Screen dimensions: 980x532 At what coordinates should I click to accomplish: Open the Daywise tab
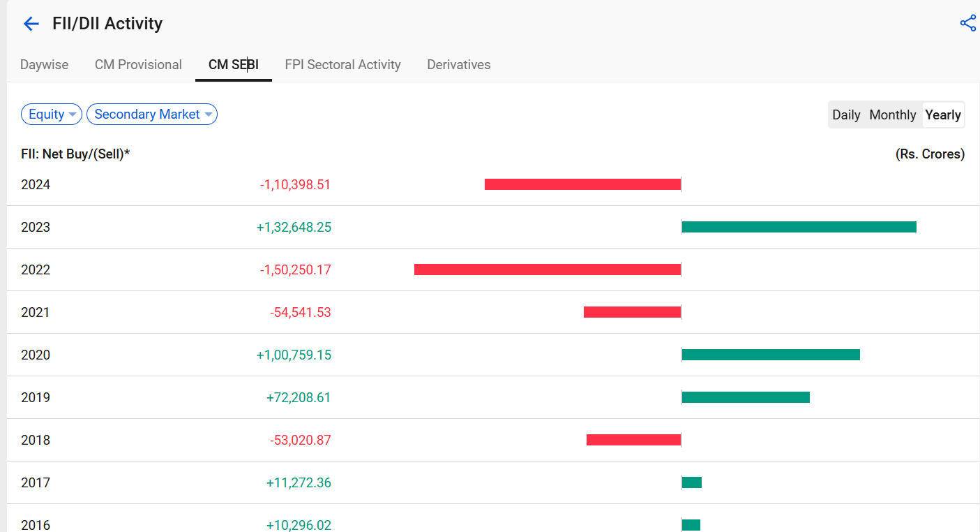(45, 65)
